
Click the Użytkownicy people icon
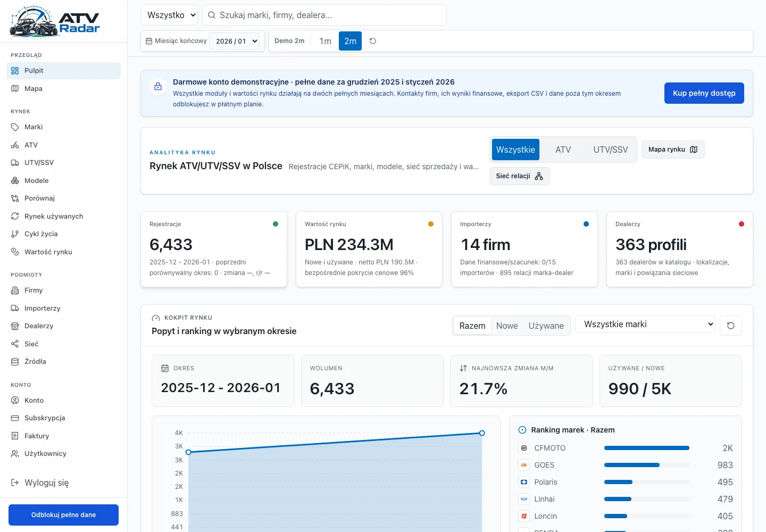15,454
